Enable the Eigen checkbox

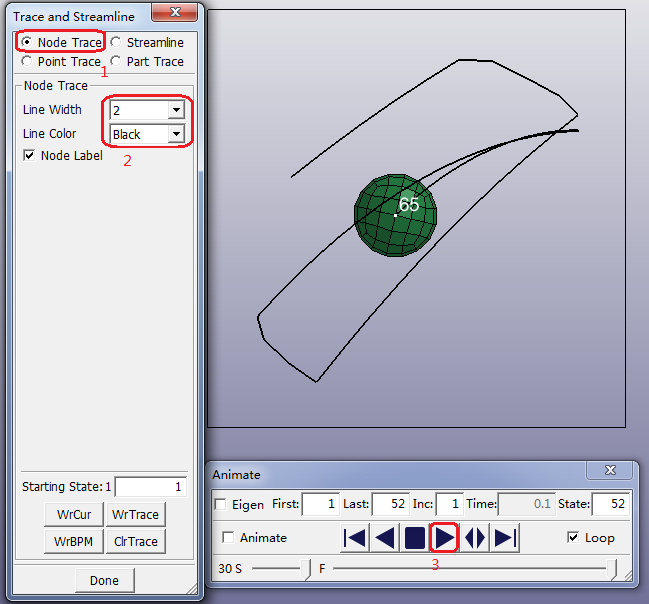220,505
